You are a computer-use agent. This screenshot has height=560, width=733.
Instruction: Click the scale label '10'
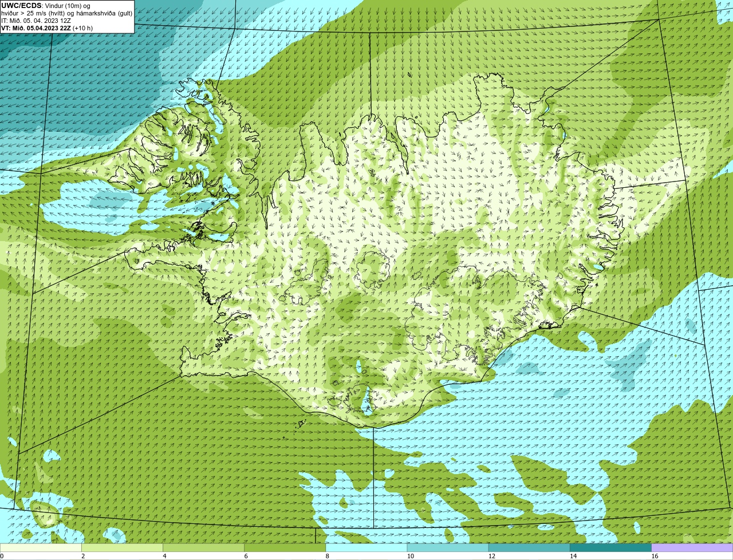click(411, 556)
